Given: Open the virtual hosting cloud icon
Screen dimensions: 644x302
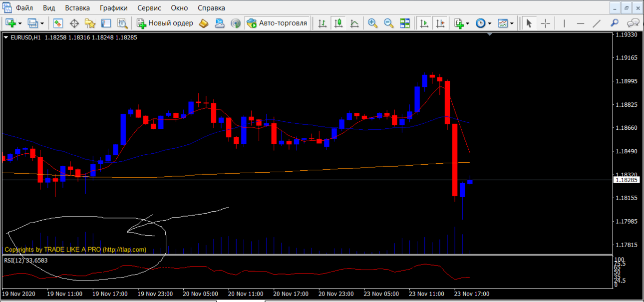Looking at the screenshot, I should pos(220,23).
